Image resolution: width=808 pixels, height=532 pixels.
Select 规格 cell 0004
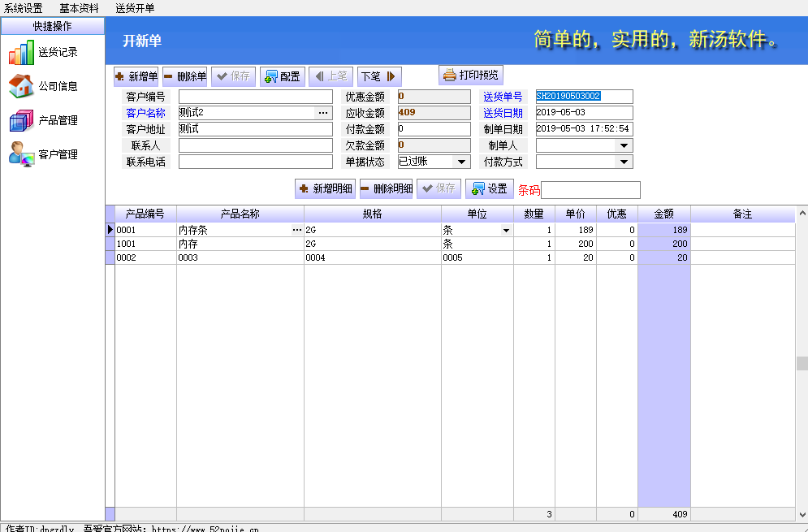373,257
